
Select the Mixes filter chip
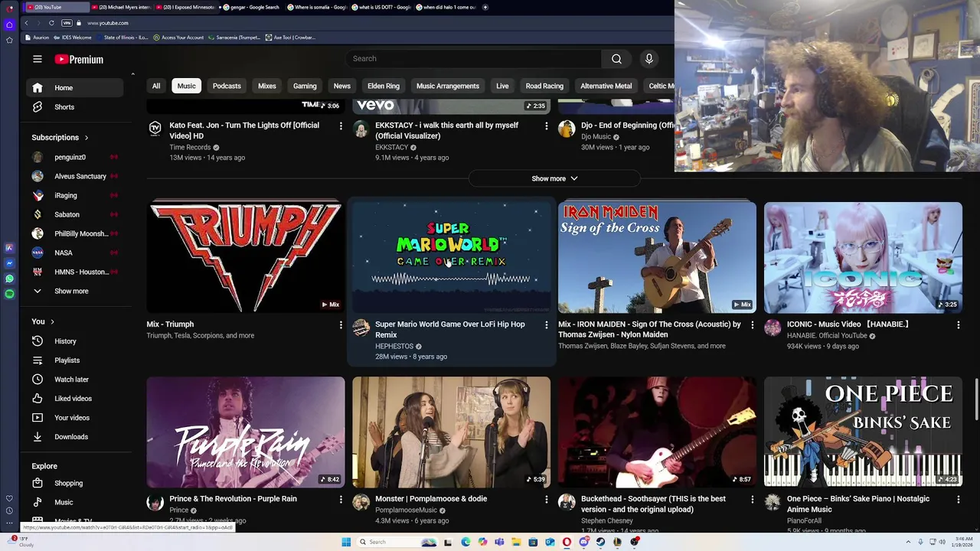(267, 86)
